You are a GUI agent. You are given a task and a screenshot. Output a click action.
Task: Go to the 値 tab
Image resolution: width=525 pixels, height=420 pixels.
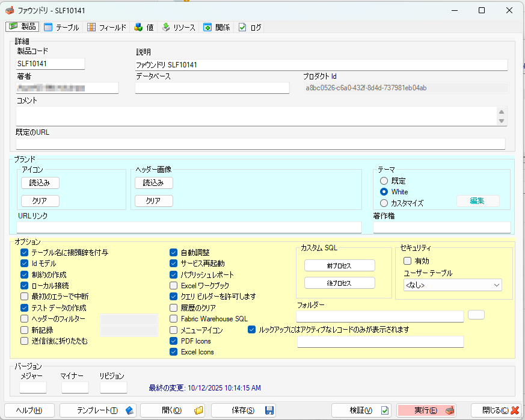click(144, 27)
